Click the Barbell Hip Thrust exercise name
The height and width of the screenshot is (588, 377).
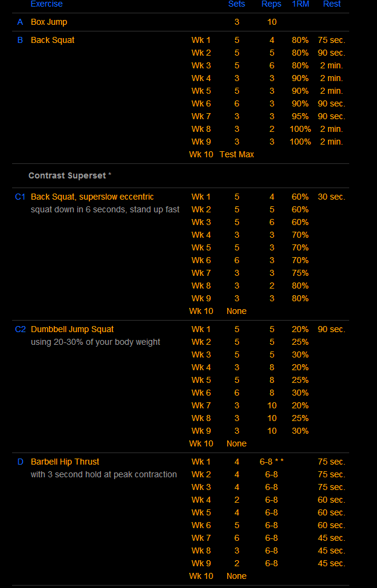(65, 462)
